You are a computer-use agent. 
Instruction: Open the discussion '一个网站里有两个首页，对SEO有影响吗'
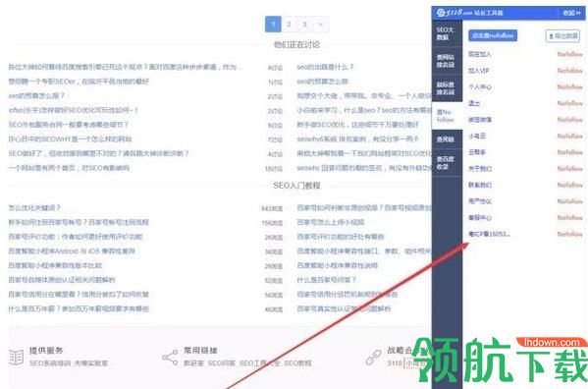tap(69, 168)
